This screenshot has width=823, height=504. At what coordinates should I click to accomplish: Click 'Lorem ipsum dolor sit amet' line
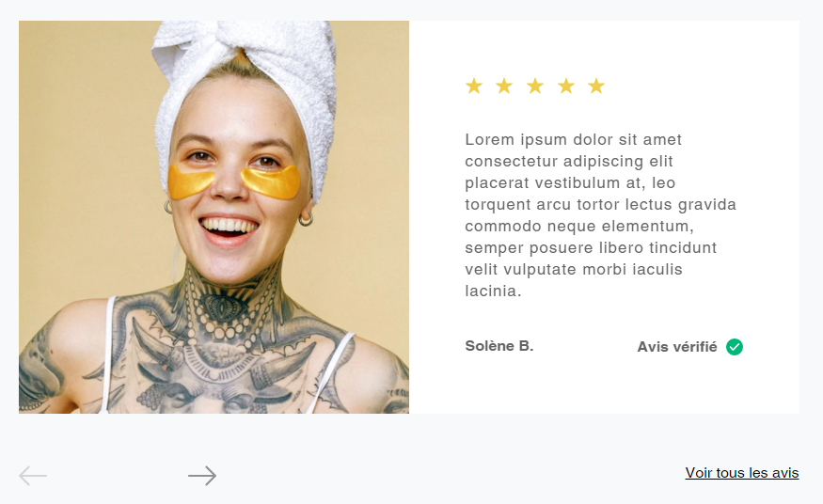(573, 139)
